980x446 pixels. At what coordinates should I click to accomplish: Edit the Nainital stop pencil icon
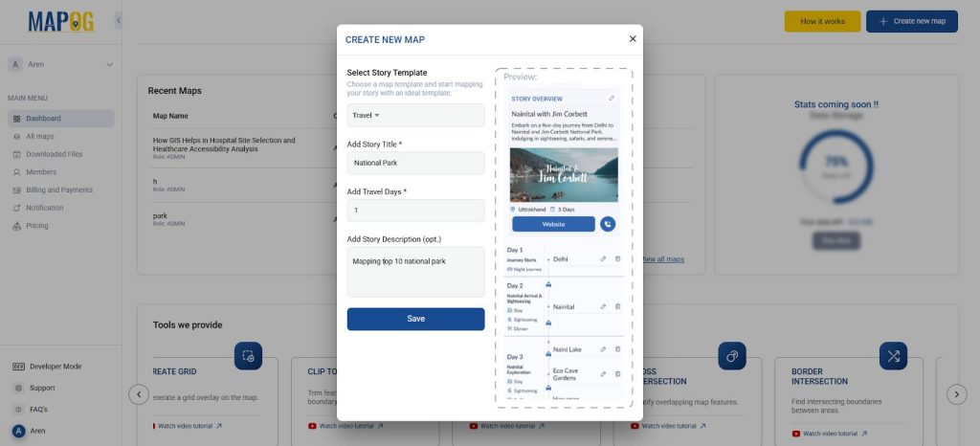[603, 306]
